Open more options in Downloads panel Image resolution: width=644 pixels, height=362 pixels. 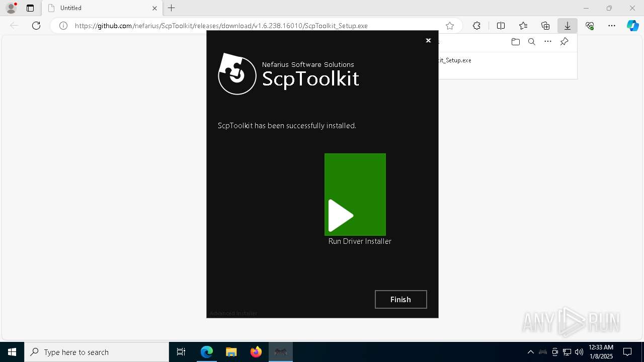pyautogui.click(x=548, y=42)
